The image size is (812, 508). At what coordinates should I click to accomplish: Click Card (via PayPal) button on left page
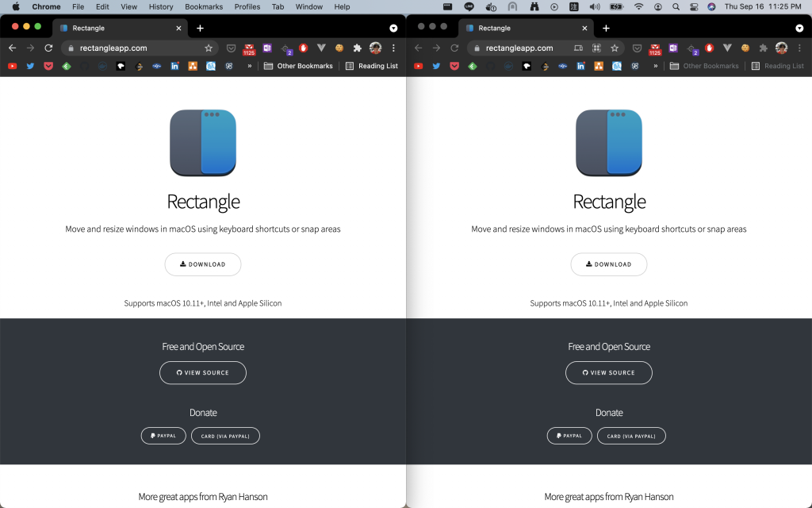click(225, 436)
